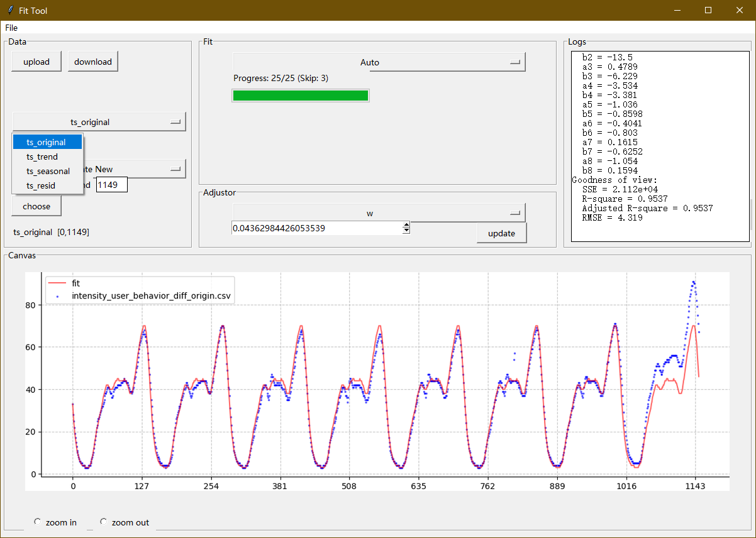Increment the w value with the up arrow
The image size is (756, 538).
(x=406, y=225)
